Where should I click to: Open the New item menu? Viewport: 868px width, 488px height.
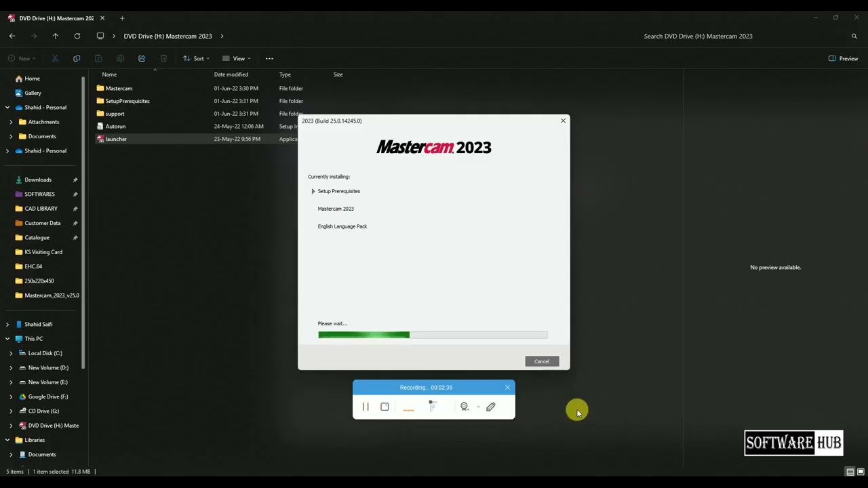22,58
